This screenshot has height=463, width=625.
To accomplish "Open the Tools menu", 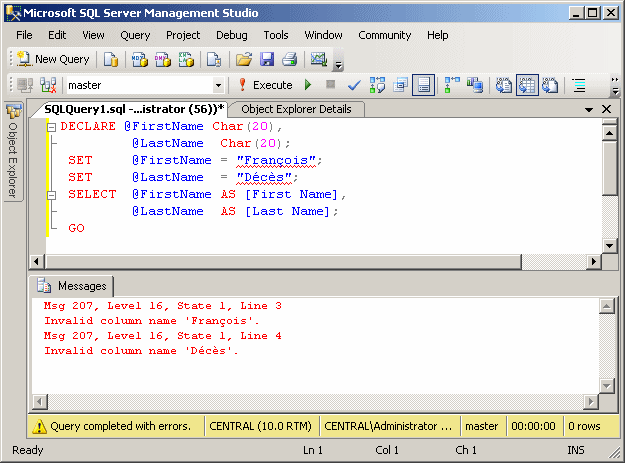I will (x=276, y=35).
